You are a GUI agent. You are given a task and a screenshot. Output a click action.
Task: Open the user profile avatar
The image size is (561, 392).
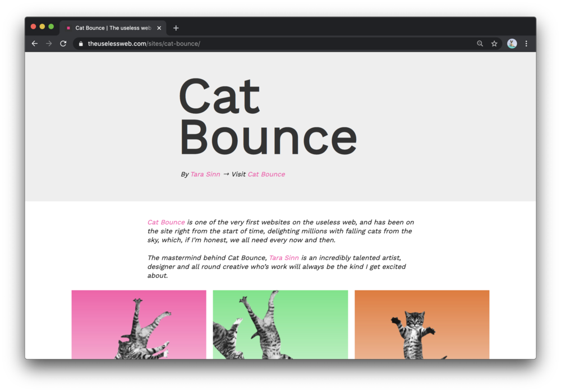click(x=512, y=44)
